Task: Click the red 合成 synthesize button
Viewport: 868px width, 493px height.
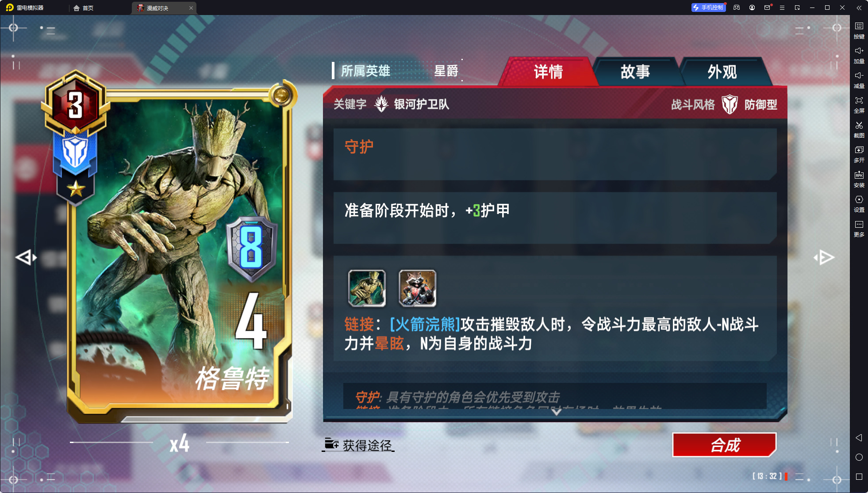Action: coord(725,445)
